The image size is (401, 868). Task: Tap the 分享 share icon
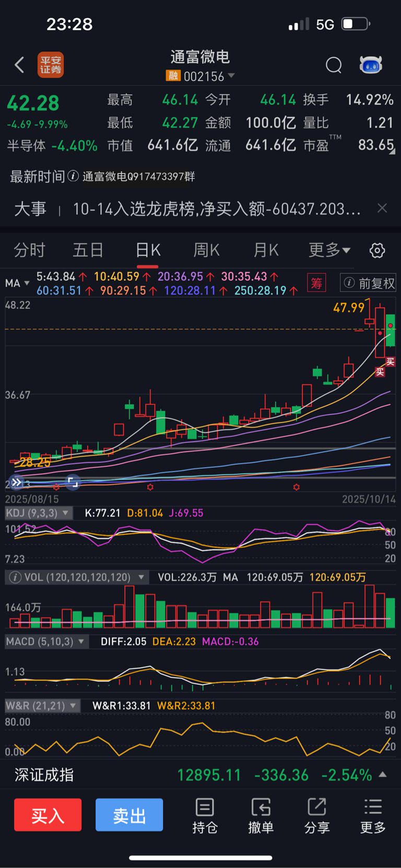[x=317, y=816]
